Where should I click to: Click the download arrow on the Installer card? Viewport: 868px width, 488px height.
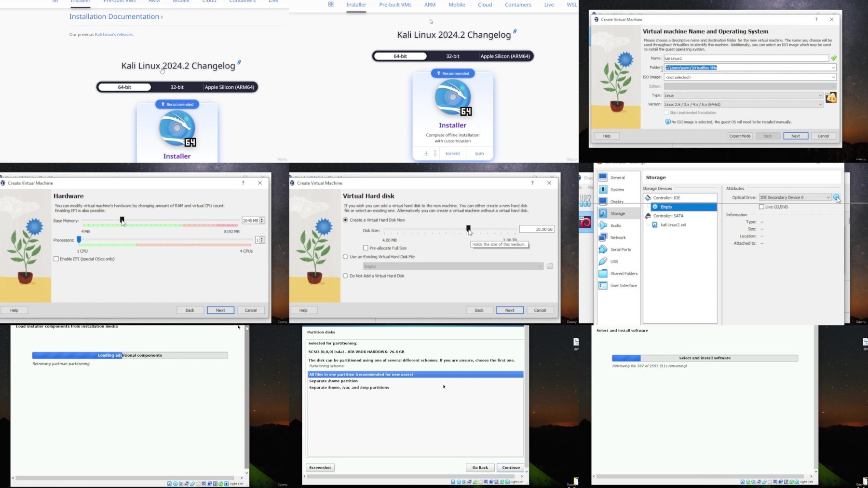[x=426, y=153]
